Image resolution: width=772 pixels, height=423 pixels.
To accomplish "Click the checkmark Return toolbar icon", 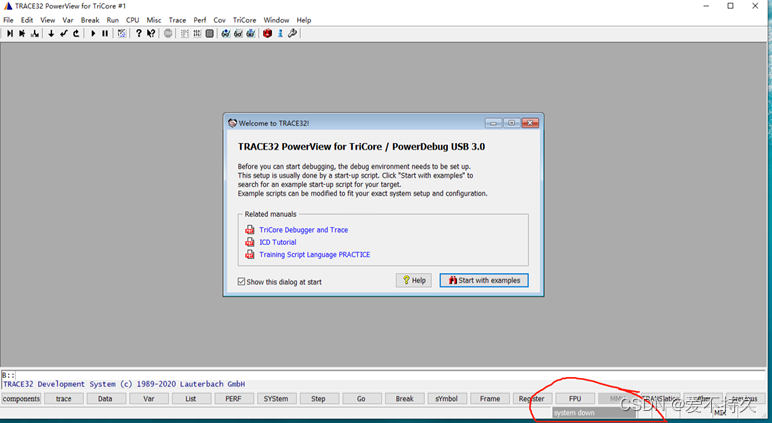I will [64, 33].
